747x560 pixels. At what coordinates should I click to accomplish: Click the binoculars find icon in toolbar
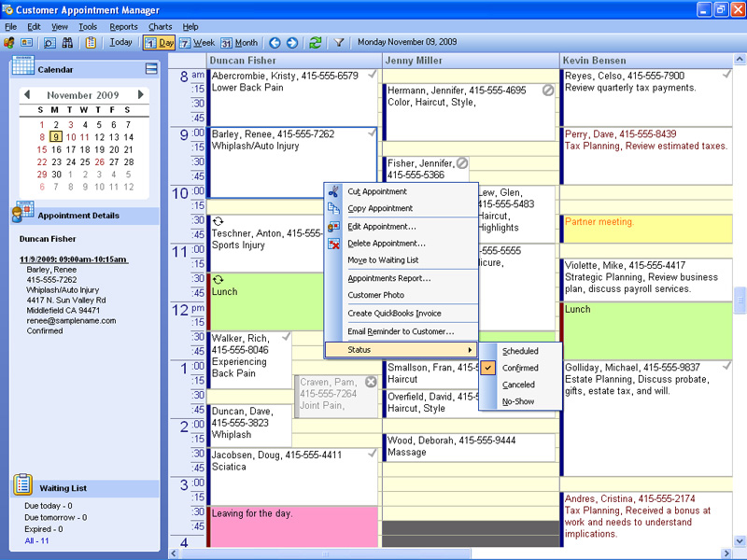point(68,42)
